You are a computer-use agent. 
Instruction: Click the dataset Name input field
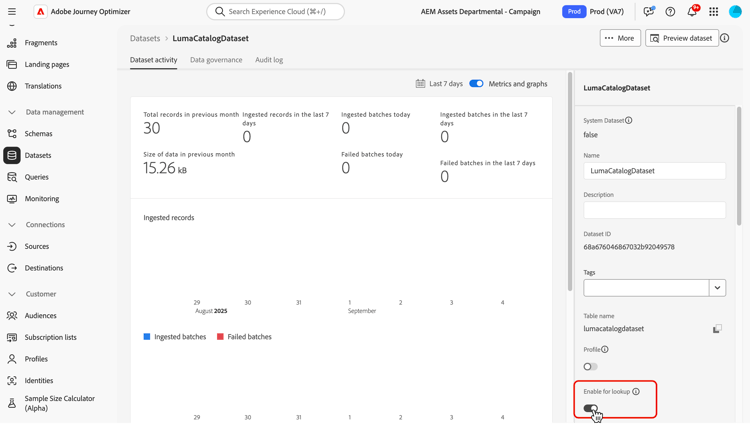(654, 171)
